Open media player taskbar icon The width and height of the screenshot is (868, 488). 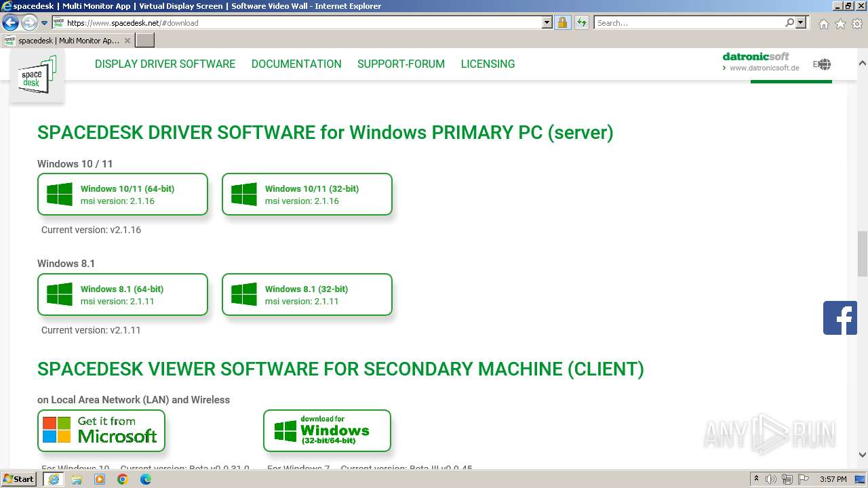coord(100,479)
